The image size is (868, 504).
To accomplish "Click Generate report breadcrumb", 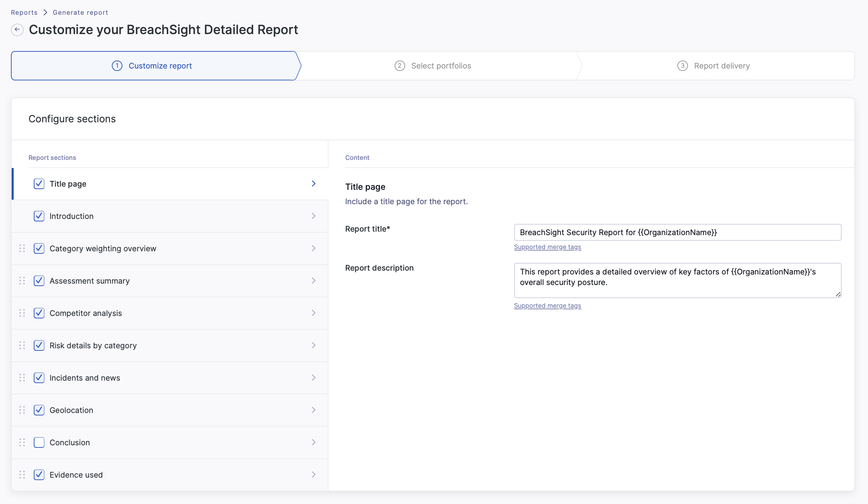I will click(x=80, y=12).
